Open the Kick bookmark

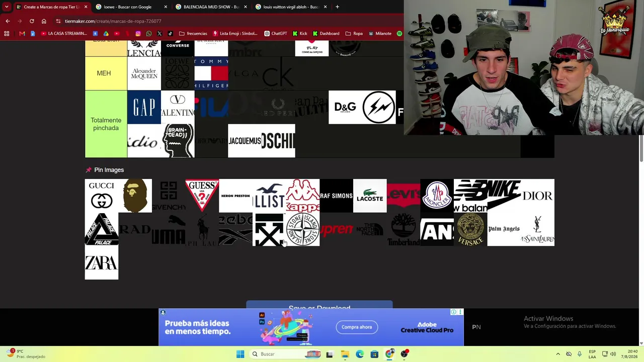click(300, 34)
